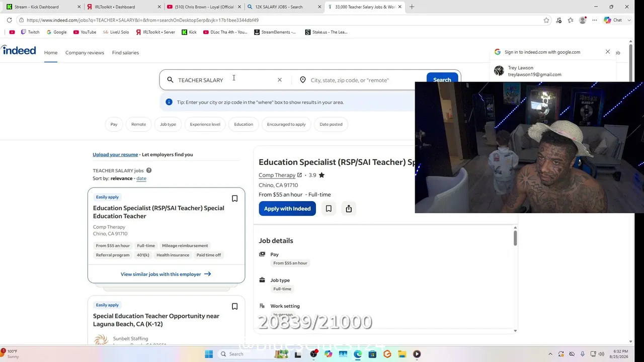The height and width of the screenshot is (362, 644).
Task: Open the Job type filter
Action: 168,124
